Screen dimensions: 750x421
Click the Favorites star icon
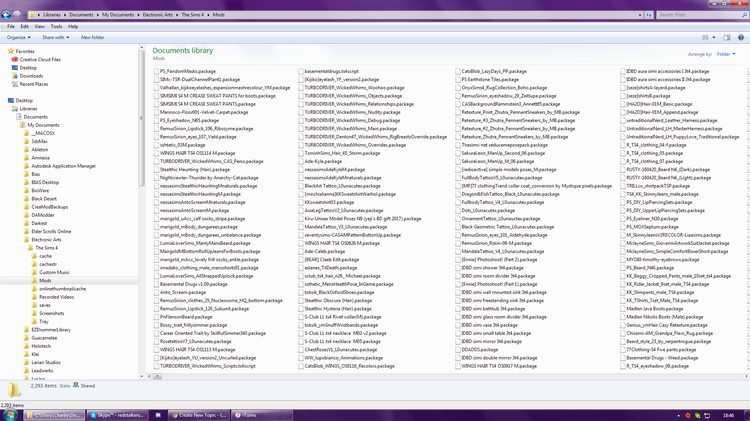(11, 51)
